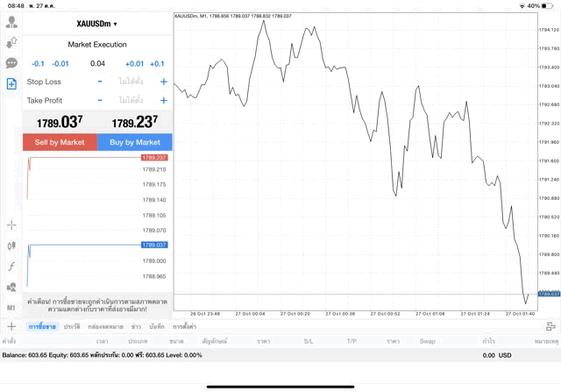Increase volume by +0.01
The image size is (561, 392).
(134, 63)
